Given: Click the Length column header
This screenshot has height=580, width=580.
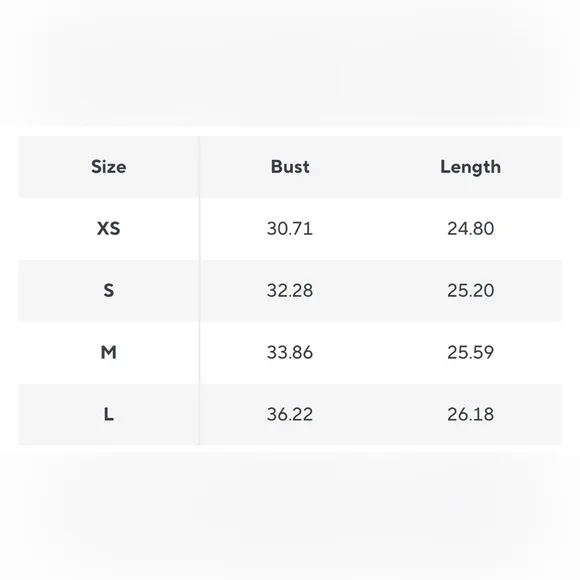Looking at the screenshot, I should coord(471,167).
